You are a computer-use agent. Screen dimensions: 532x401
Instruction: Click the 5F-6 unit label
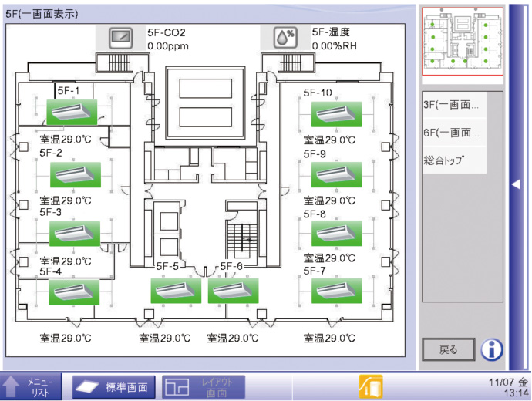(x=231, y=266)
